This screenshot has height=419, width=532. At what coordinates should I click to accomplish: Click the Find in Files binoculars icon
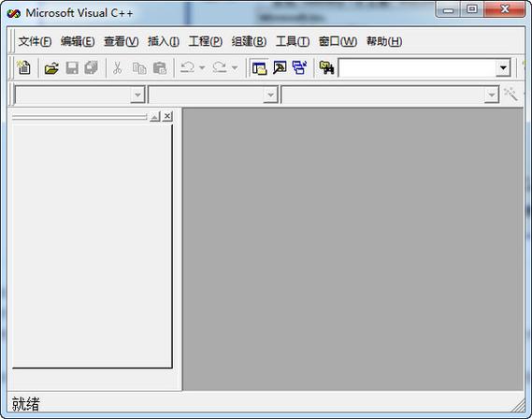(x=326, y=67)
